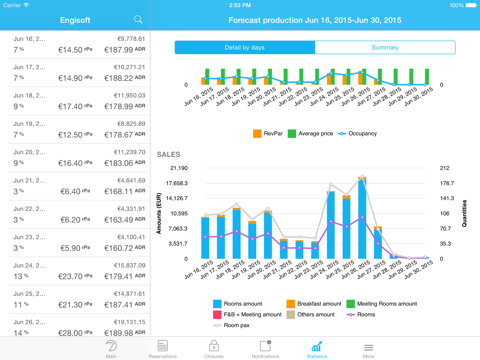Open the Jun 21 row showing €4,641.69
This screenshot has width=480, height=360.
pyautogui.click(x=79, y=186)
